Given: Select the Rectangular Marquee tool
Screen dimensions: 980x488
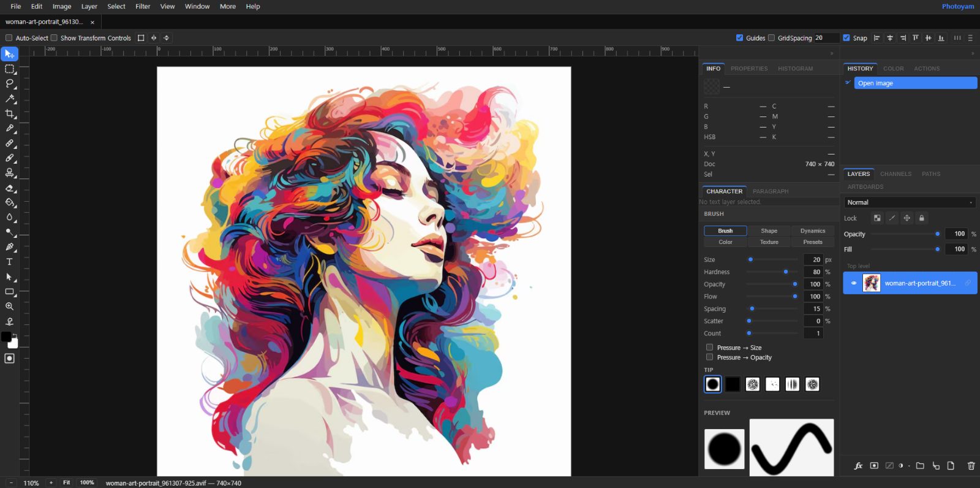Looking at the screenshot, I should pyautogui.click(x=9, y=69).
